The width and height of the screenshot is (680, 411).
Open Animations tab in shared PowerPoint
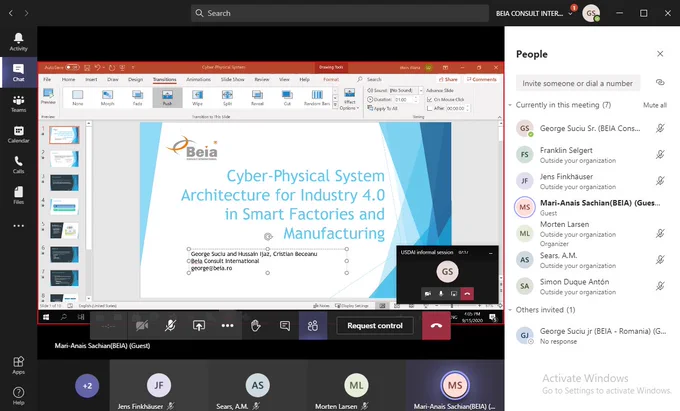pyautogui.click(x=198, y=79)
